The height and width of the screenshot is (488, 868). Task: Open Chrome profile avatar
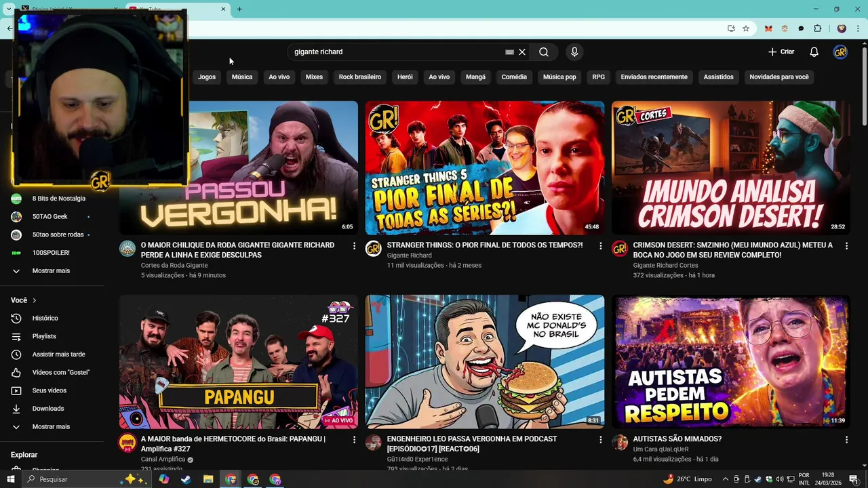click(842, 28)
